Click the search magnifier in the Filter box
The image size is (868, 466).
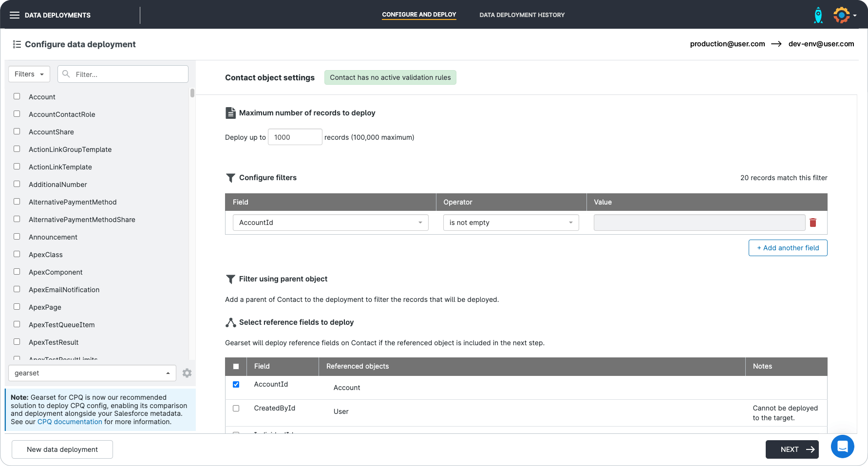[66, 74]
